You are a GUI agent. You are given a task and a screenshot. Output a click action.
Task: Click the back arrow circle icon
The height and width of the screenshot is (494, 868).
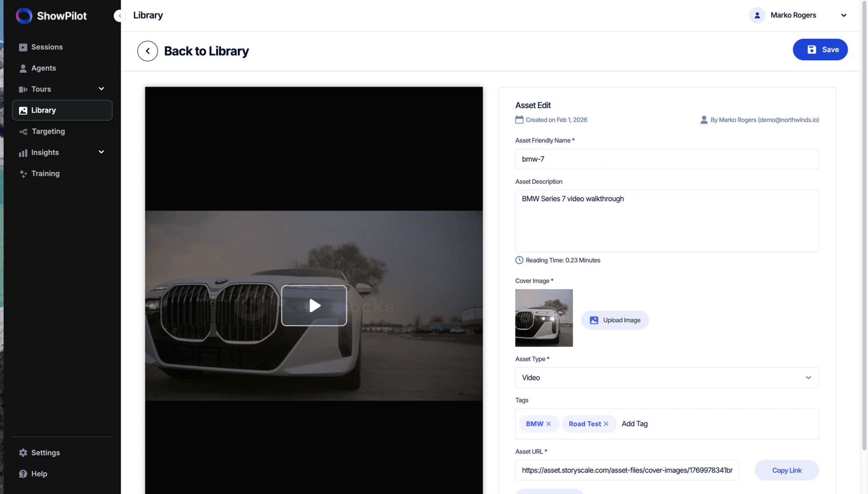tap(147, 51)
